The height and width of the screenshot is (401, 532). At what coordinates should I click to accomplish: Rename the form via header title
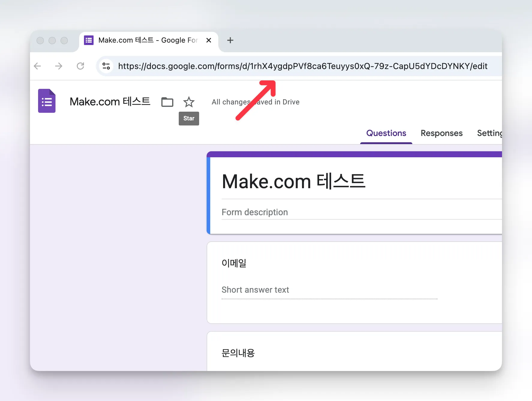click(110, 102)
